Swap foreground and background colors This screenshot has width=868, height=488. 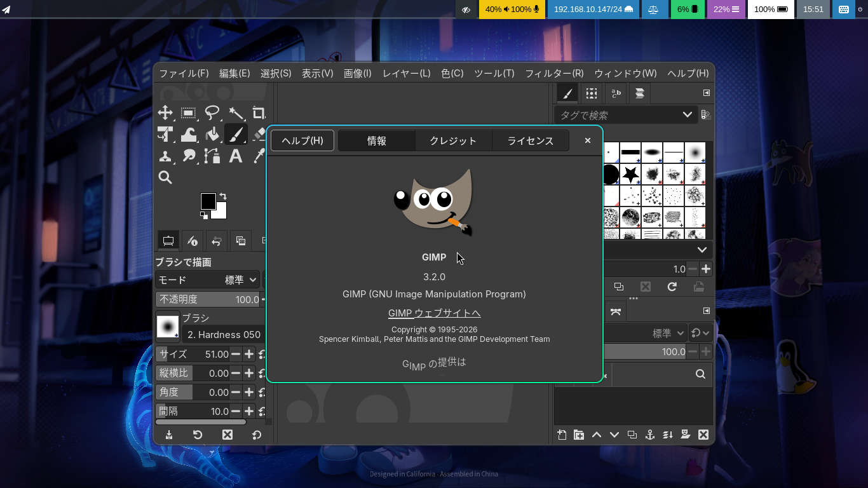(223, 196)
